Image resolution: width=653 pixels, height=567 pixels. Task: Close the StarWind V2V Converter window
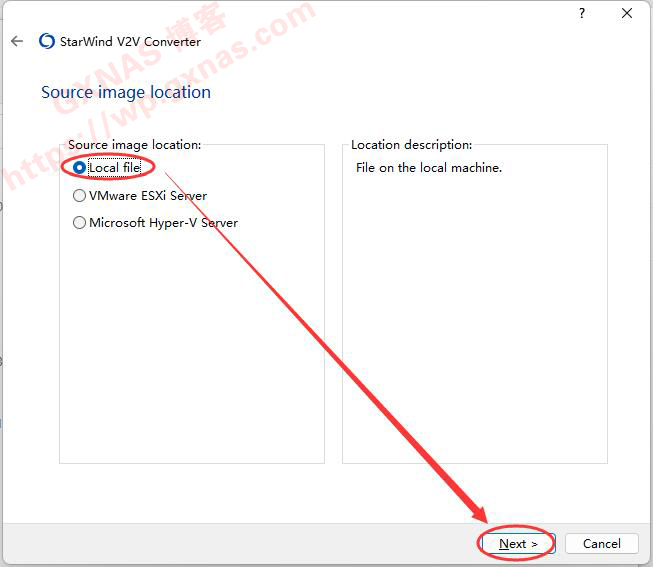click(x=627, y=13)
